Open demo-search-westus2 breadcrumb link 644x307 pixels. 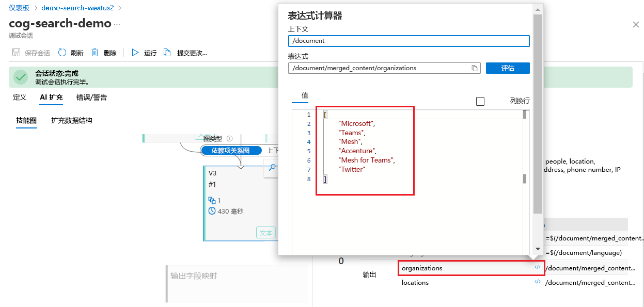pyautogui.click(x=77, y=8)
